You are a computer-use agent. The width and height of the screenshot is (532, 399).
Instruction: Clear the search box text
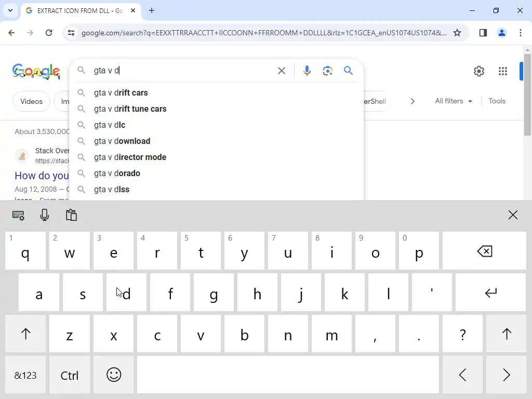point(281,71)
